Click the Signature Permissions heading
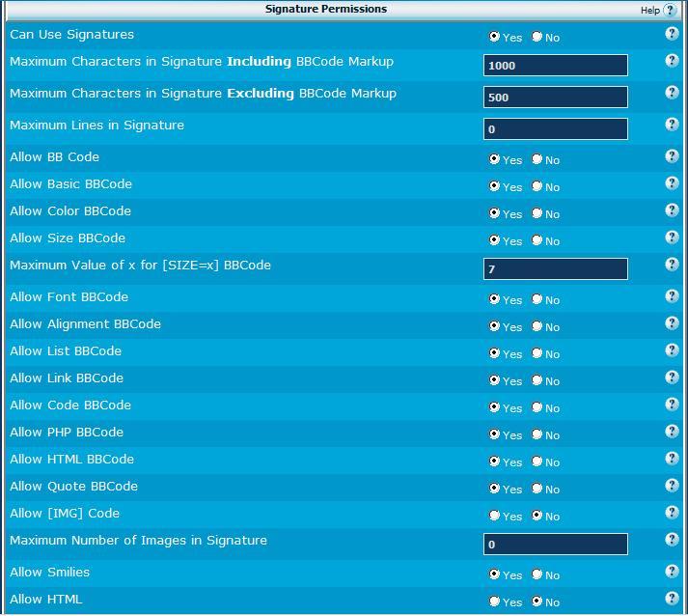Image resolution: width=688 pixels, height=616 pixels. (326, 9)
